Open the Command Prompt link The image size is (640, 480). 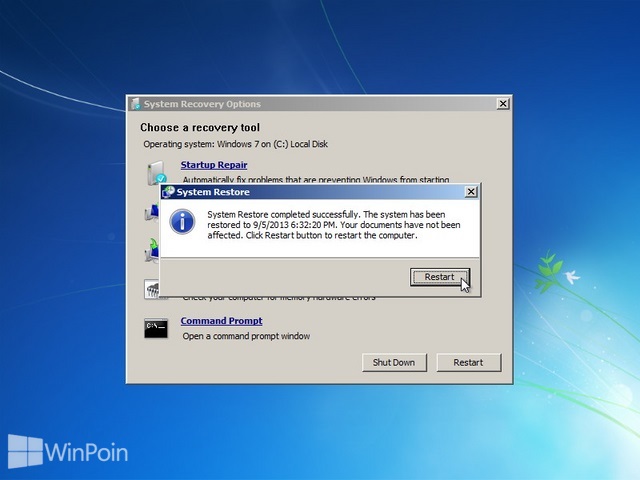click(x=221, y=321)
